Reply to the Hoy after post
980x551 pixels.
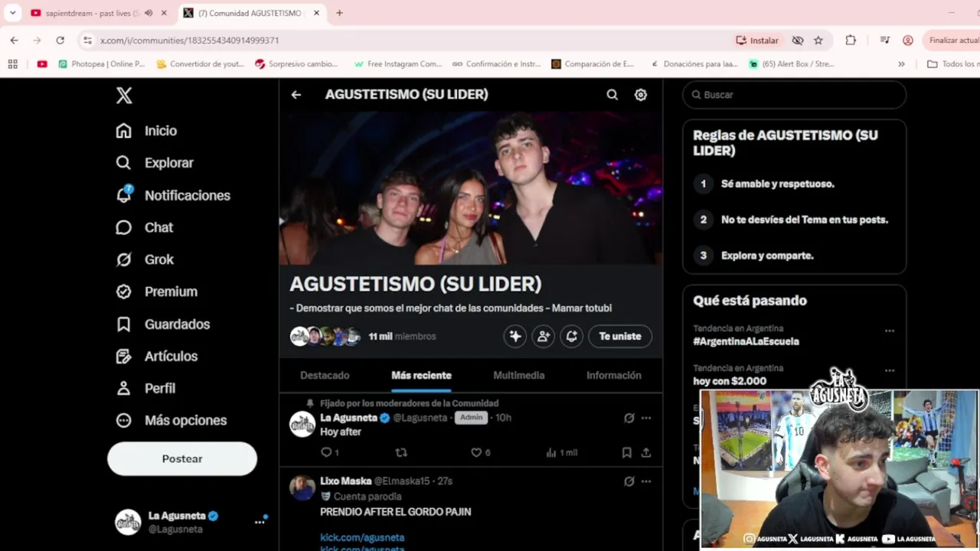[330, 452]
